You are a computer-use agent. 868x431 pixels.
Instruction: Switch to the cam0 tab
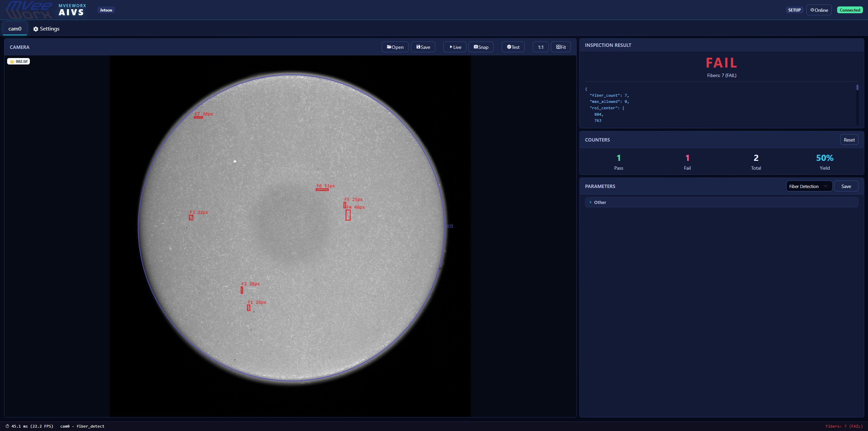tap(15, 29)
